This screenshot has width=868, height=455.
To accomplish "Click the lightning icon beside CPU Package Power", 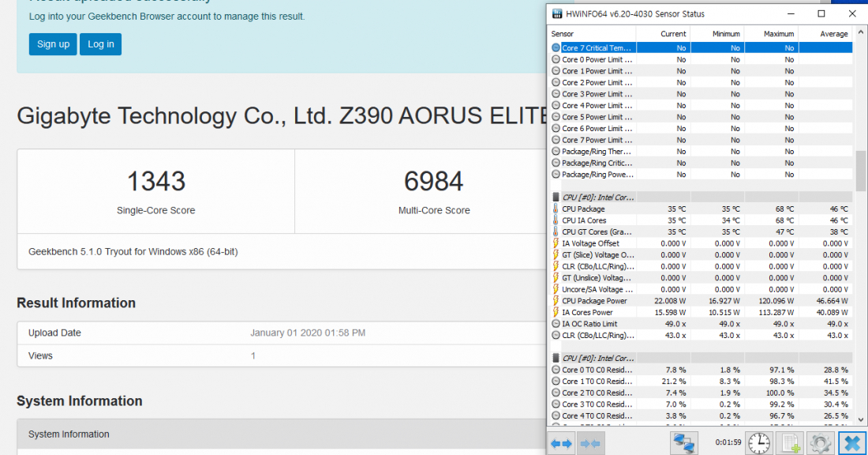I will 556,301.
